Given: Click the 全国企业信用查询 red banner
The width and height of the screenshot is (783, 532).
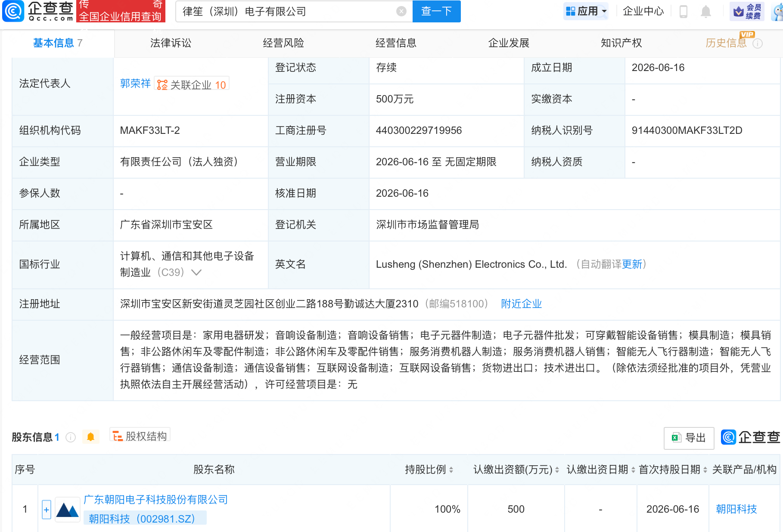Looking at the screenshot, I should [x=121, y=11].
